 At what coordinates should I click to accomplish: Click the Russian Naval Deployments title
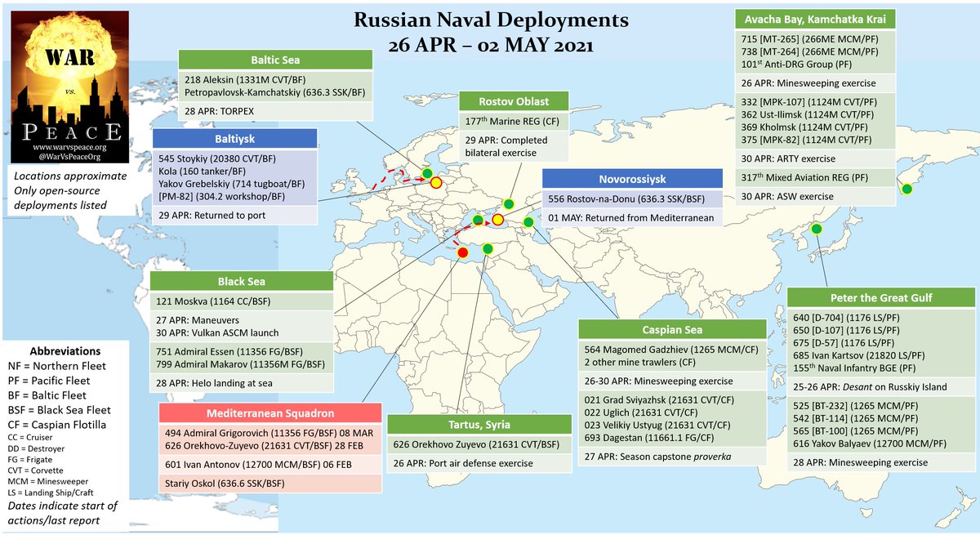coord(491,19)
